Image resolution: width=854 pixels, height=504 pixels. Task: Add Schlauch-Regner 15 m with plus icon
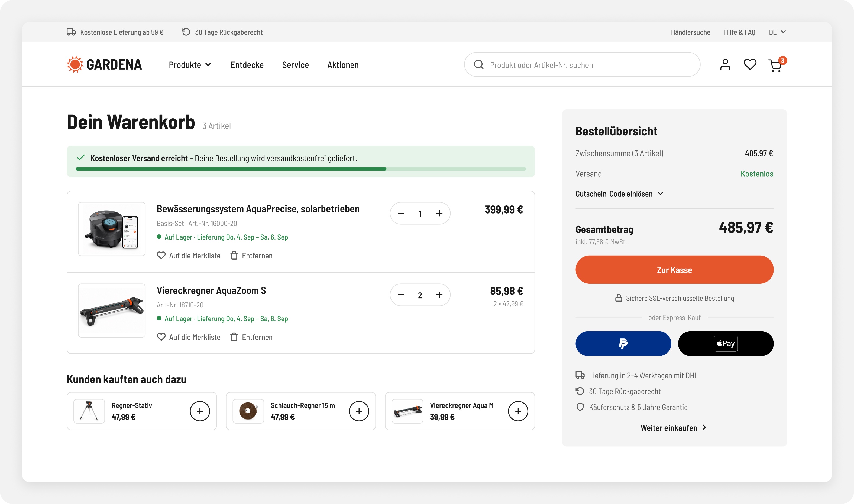359,411
